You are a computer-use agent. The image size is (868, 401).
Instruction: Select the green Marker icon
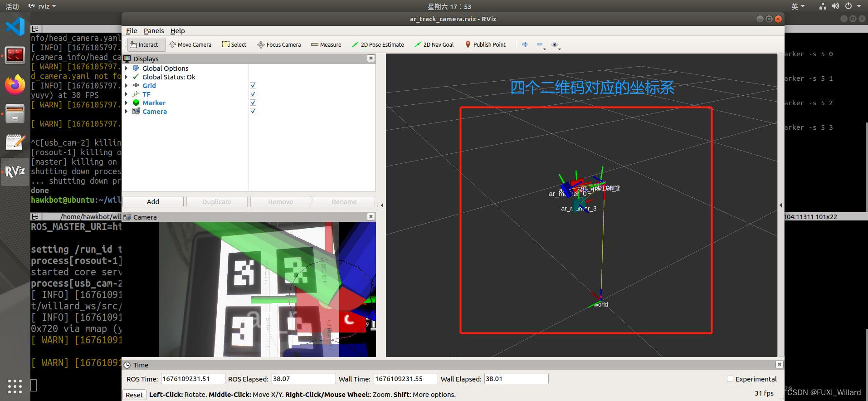(x=136, y=103)
